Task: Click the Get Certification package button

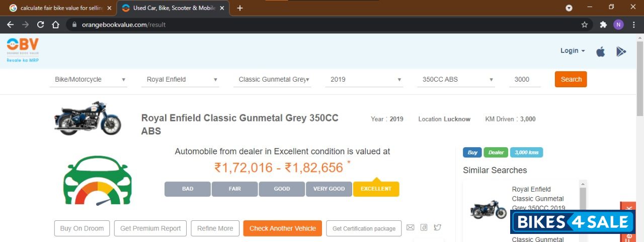Action: [364, 228]
